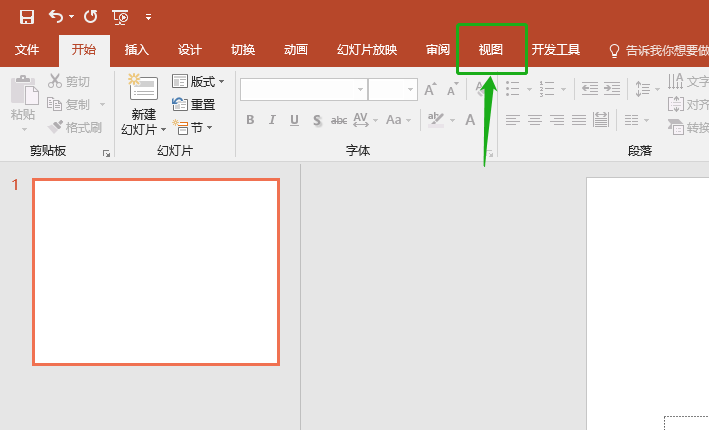The image size is (709, 430).
Task: Open AV character spacing menu
Action: pyautogui.click(x=365, y=120)
